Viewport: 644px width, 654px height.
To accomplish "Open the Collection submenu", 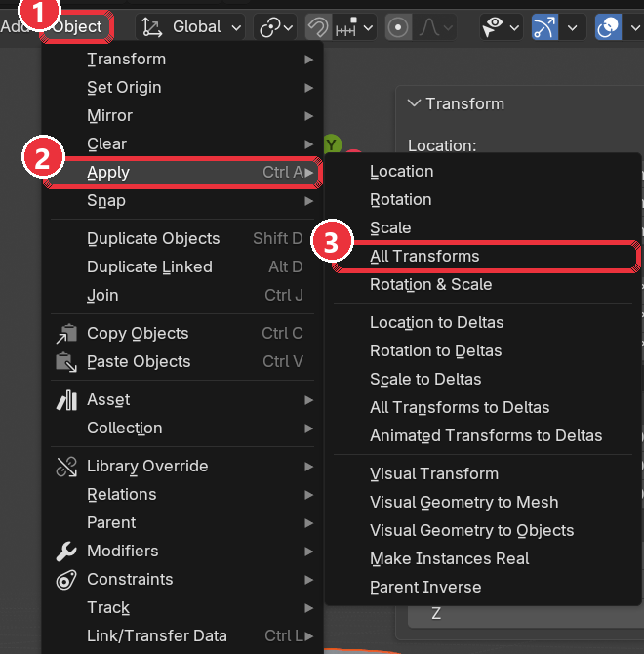I will [182, 428].
